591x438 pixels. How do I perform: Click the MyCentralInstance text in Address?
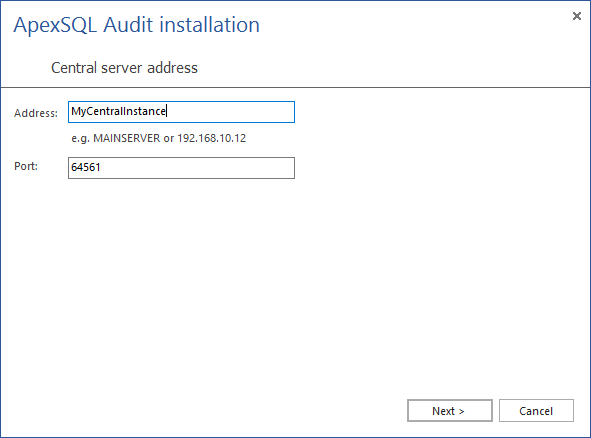(x=118, y=112)
